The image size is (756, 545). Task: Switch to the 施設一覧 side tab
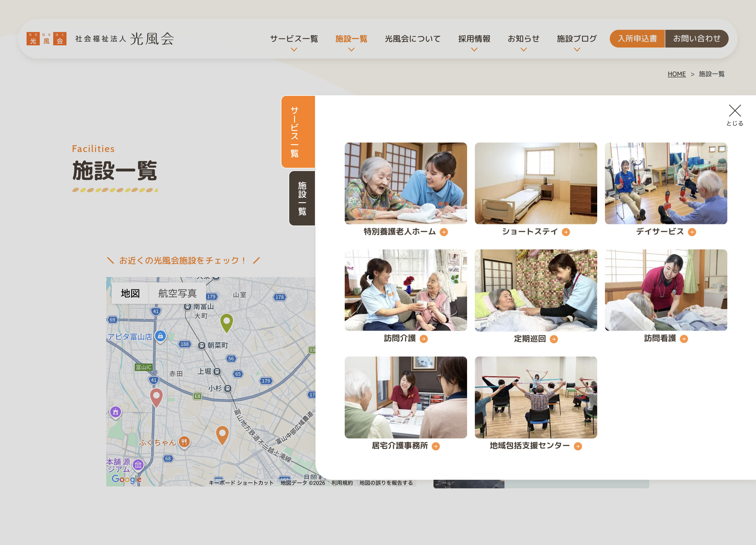pos(302,198)
